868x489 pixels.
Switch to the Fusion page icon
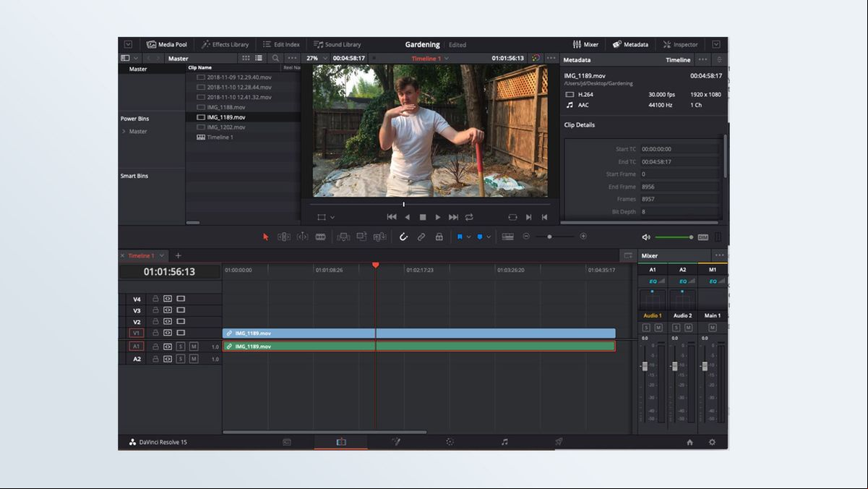[396, 442]
